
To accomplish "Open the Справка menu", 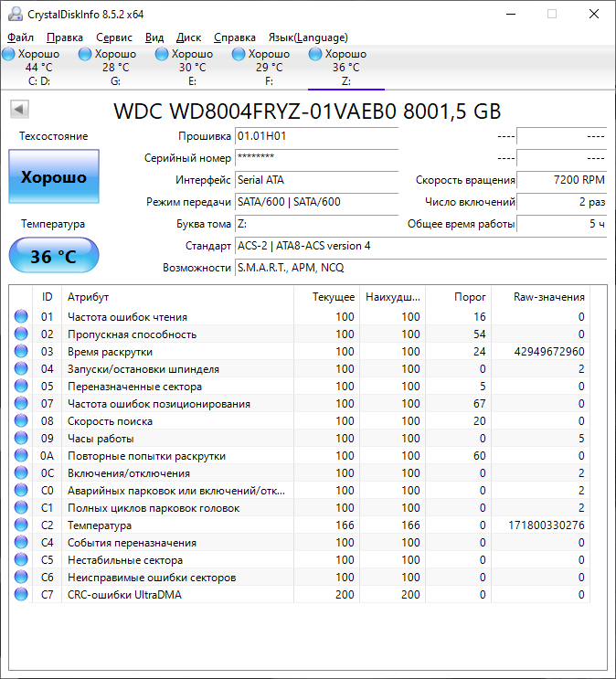I will click(x=235, y=37).
